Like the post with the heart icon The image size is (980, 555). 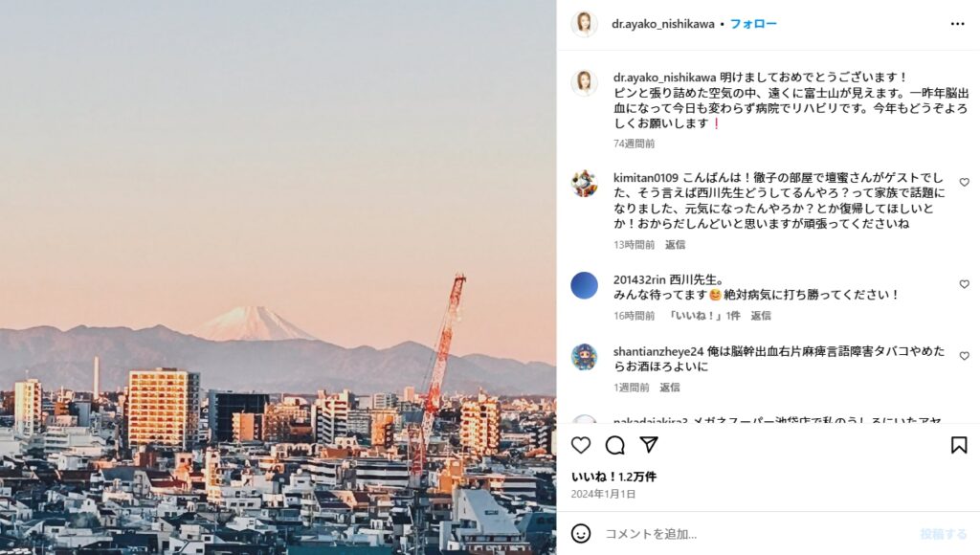pos(581,445)
